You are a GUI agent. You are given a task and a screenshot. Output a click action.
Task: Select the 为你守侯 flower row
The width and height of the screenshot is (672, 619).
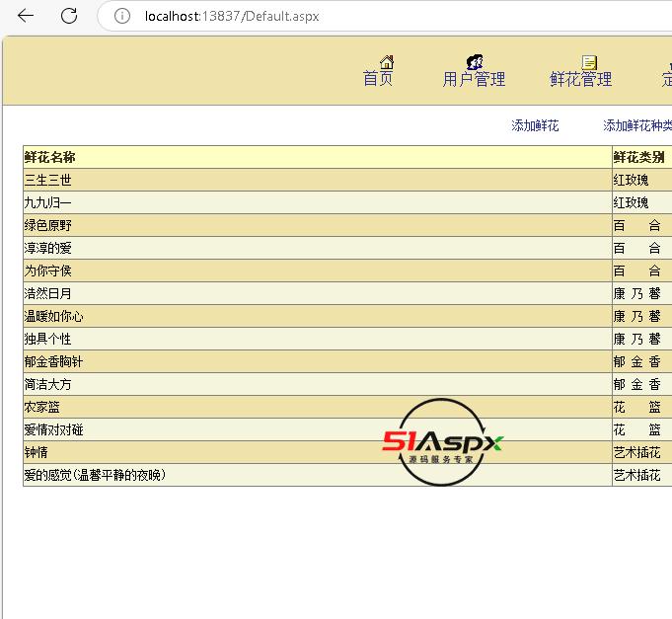click(347, 271)
